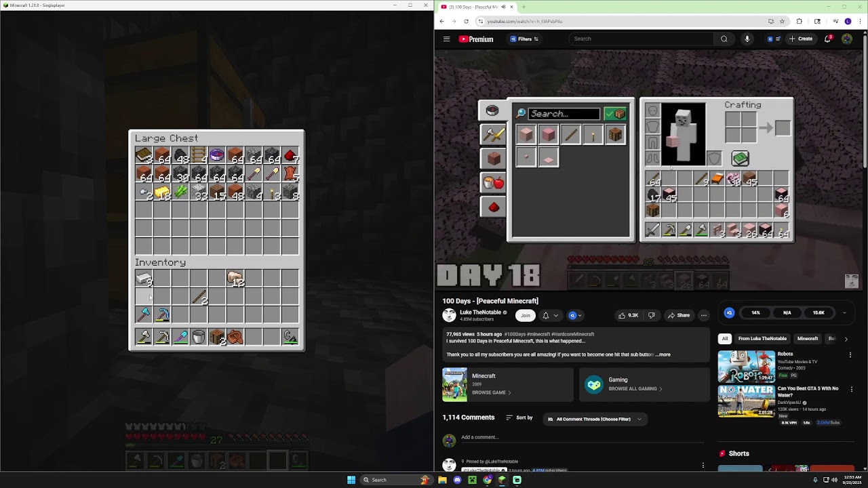The width and height of the screenshot is (868, 488).
Task: Open the user account avatar menu
Action: (847, 39)
